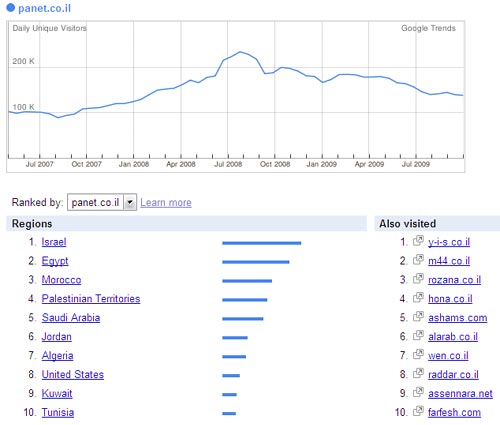
Task: Click external link icon next to raddar.co.il
Action: click(418, 373)
